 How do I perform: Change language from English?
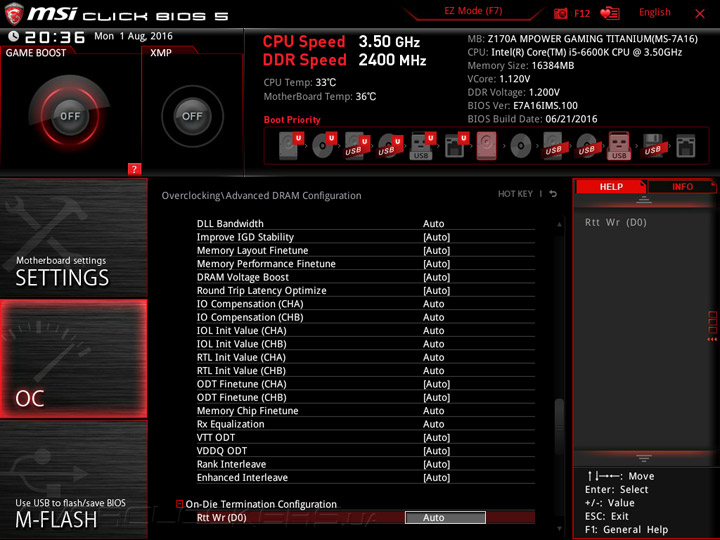point(654,12)
